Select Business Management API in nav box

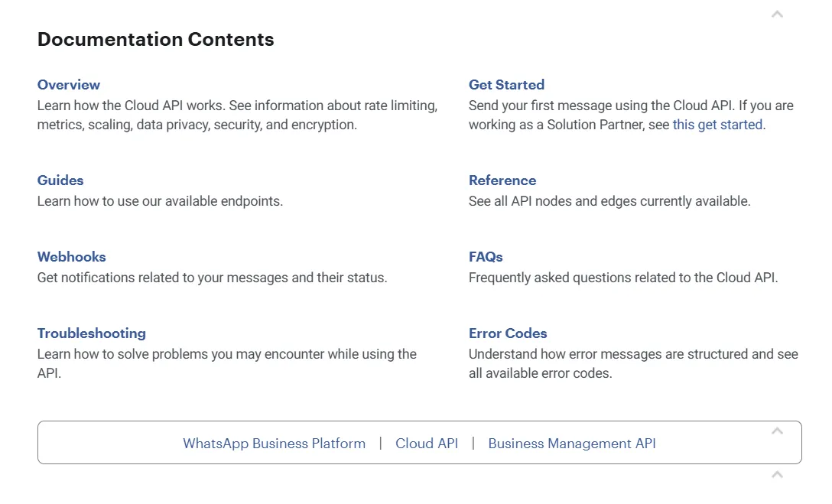tap(572, 444)
